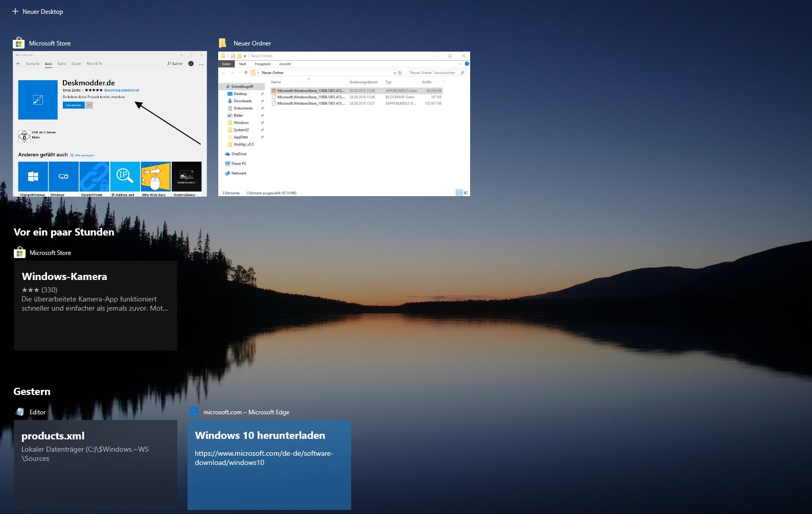This screenshot has width=812, height=514.
Task: Select the BLOCKMAP-Datei file row
Action: click(x=356, y=97)
